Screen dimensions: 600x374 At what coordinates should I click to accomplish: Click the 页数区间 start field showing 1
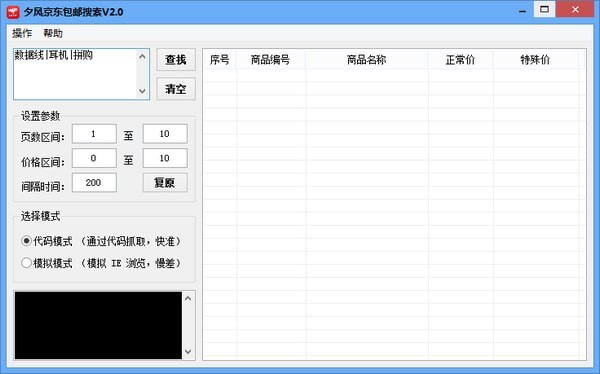(x=94, y=134)
